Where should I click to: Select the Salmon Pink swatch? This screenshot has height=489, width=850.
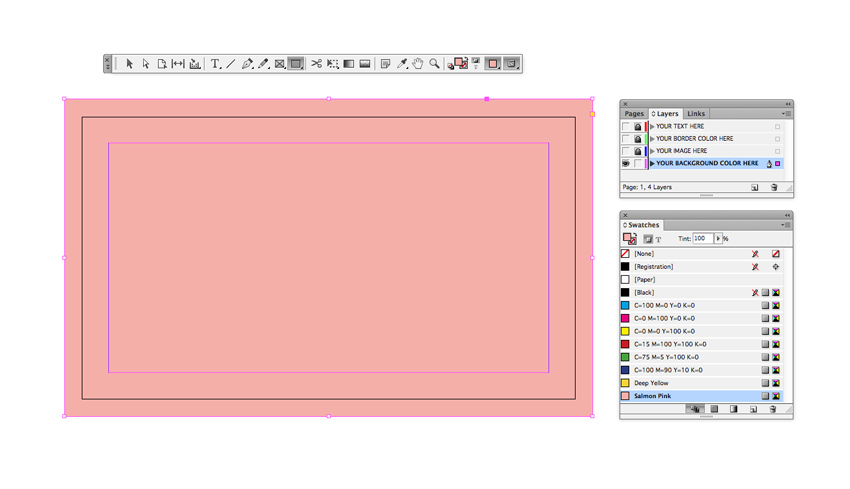coord(702,396)
